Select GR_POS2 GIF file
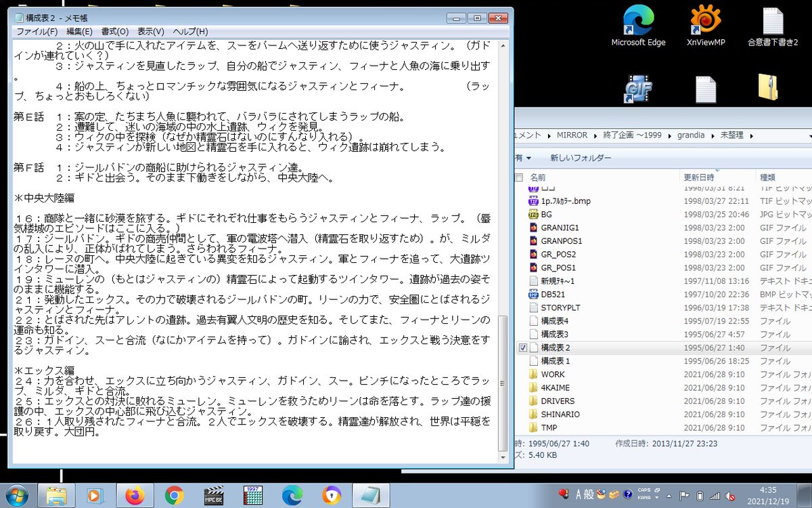Screen dimensions: 812x508 point(558,254)
